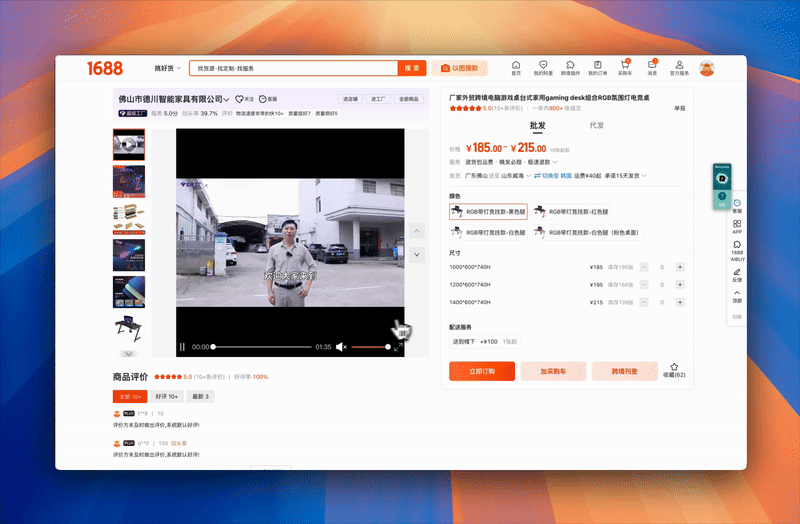800x524 pixels.
Task: Click the 立即订购 button
Action: pos(482,371)
